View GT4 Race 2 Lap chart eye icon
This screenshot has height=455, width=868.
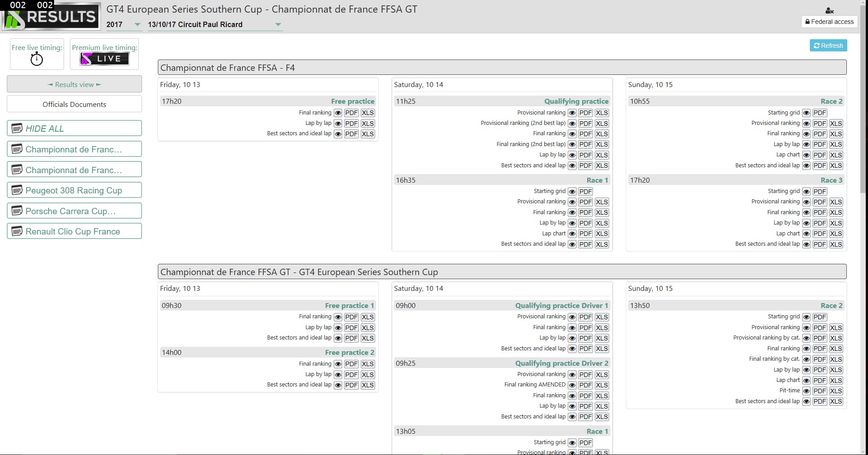coord(807,381)
